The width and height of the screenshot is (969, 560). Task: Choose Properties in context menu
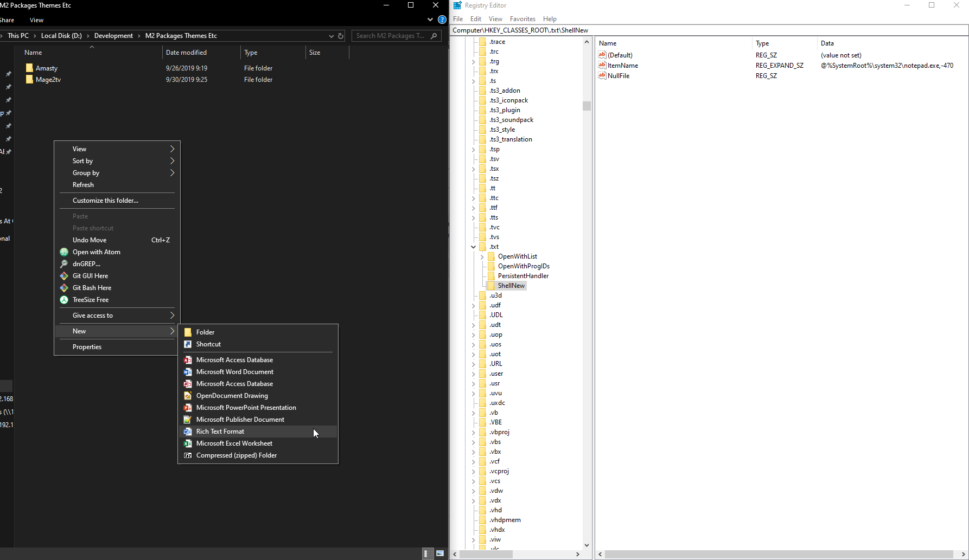click(x=118, y=347)
